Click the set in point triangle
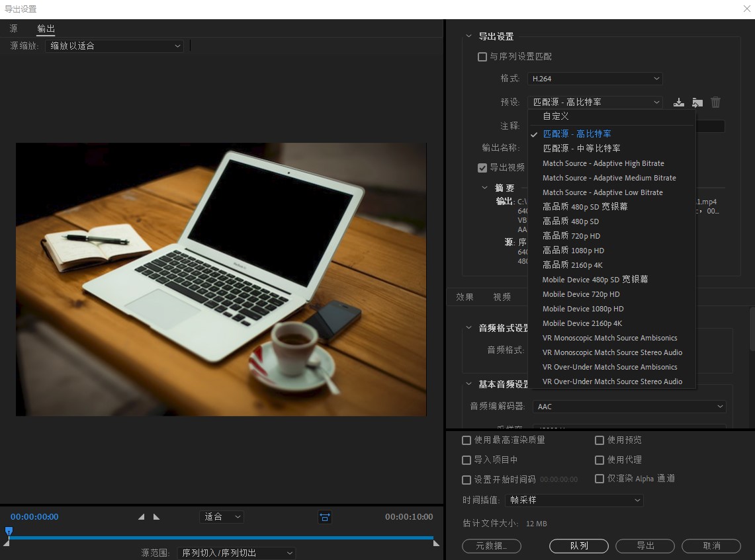Screen dimensions: 755x560 tap(141, 517)
